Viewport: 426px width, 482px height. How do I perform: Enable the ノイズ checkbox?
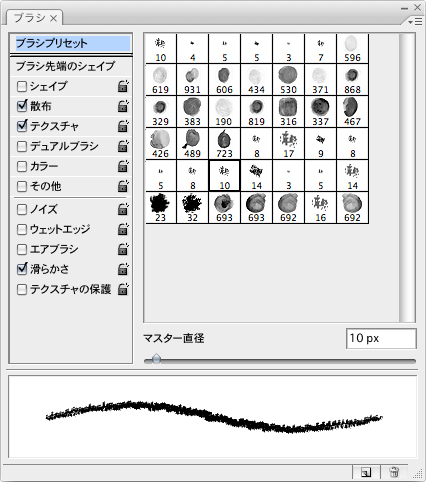[x=22, y=210]
